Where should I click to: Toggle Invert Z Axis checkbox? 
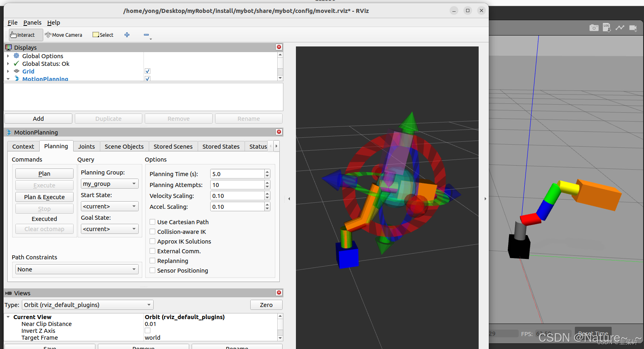(148, 330)
